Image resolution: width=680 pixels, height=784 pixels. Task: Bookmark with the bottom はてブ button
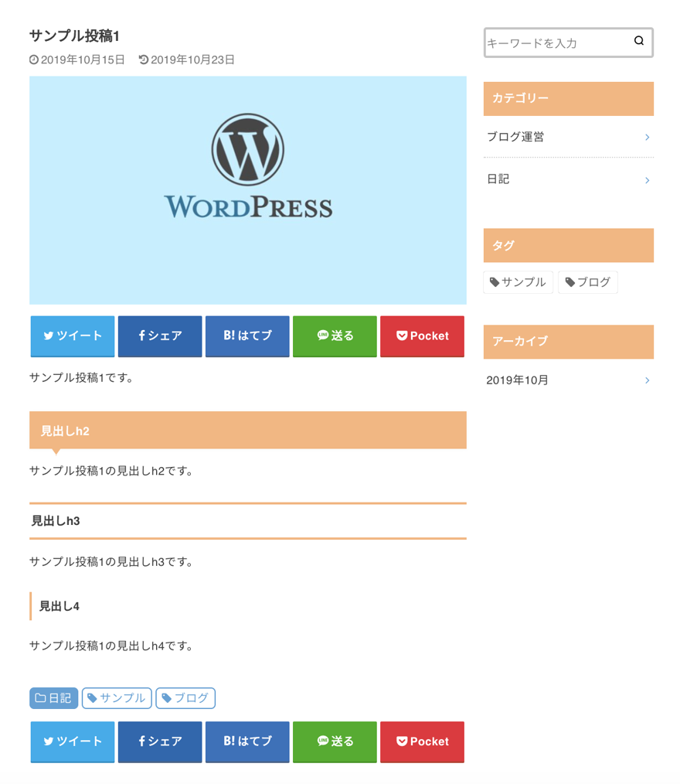coord(247,741)
